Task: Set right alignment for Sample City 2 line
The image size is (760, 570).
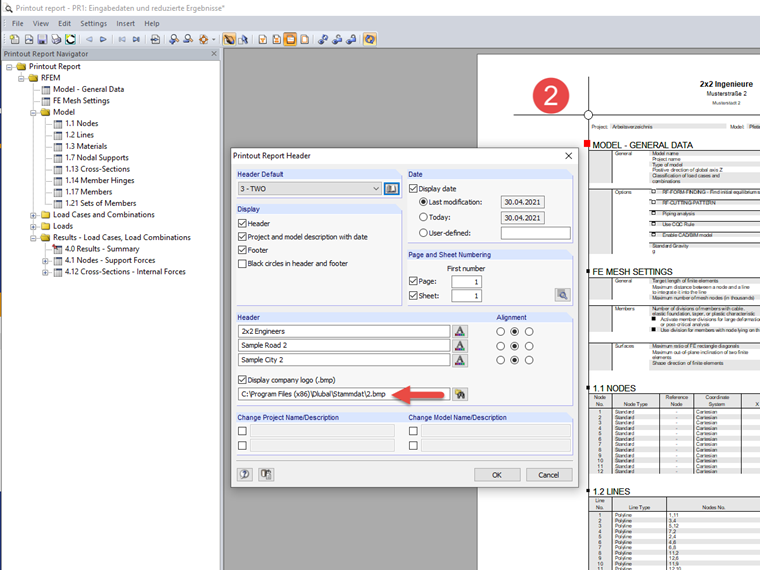Action: (529, 360)
